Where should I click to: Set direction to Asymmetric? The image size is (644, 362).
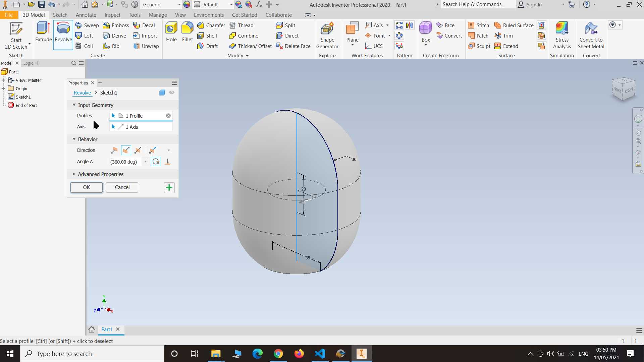153,150
